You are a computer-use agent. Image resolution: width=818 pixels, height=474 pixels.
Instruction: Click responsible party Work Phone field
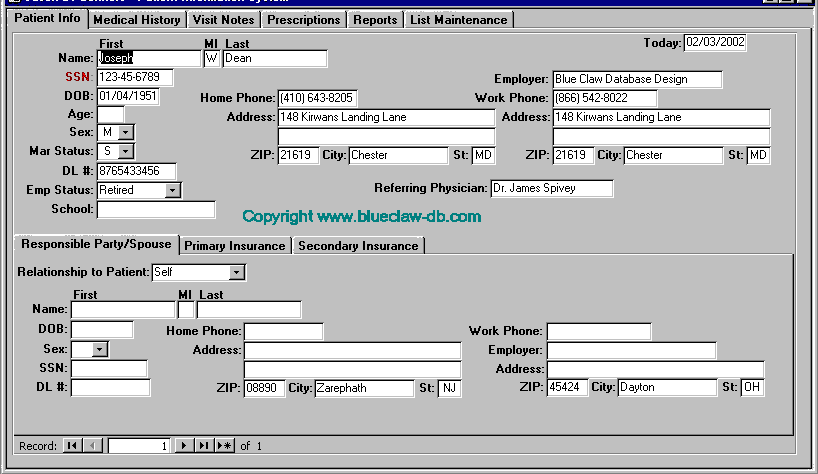point(599,331)
